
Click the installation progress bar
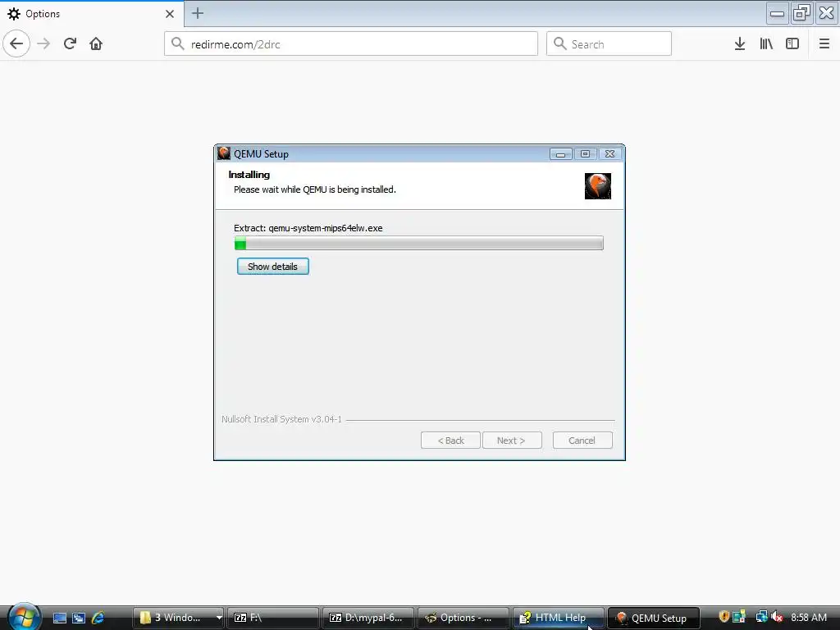click(x=419, y=243)
